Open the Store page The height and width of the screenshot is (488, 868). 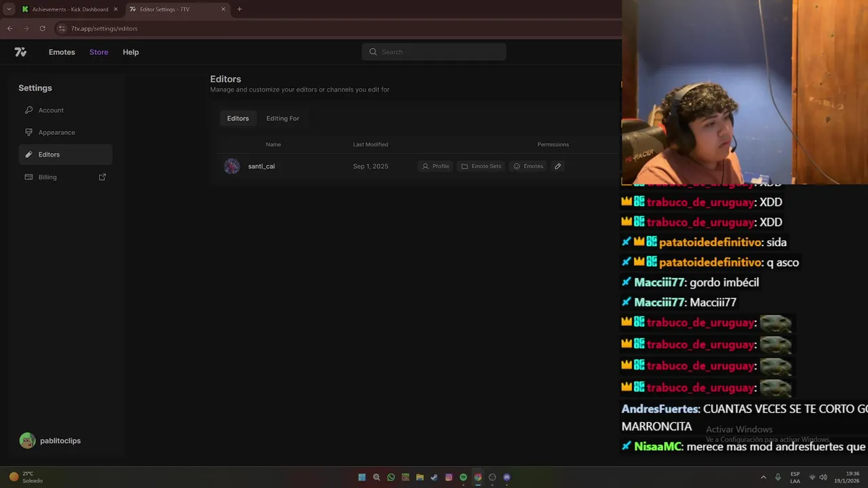point(99,52)
